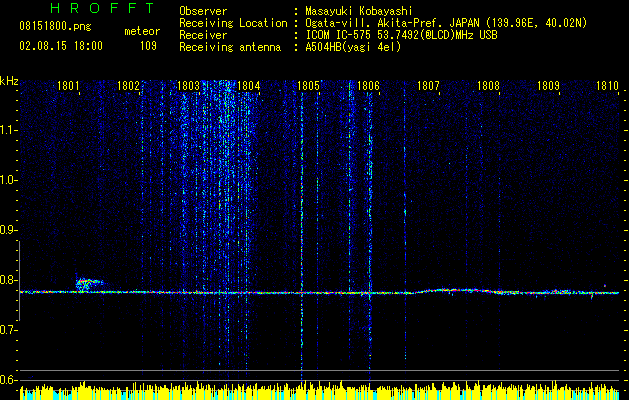This screenshot has height=400, width=629.
Task: Click the Receiving antenna label
Action: [x=230, y=47]
